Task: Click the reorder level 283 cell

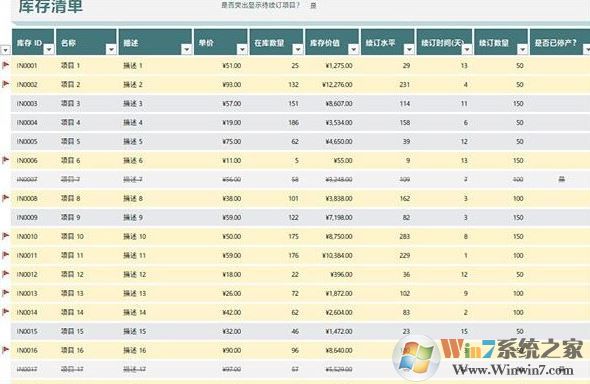Action: pos(405,236)
